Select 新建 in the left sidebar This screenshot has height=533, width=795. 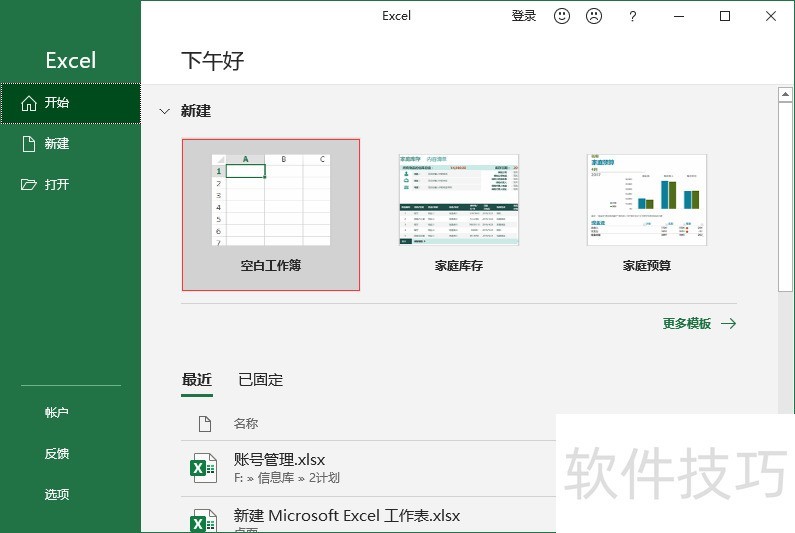coord(70,144)
